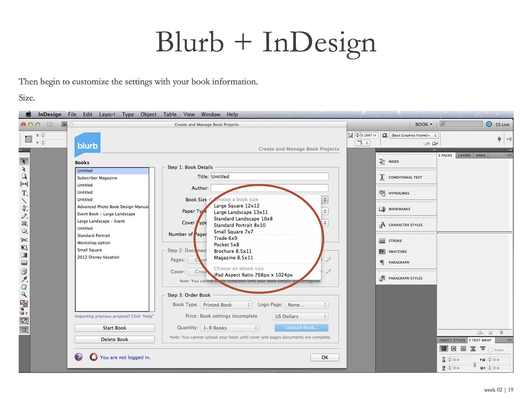This screenshot has width=532, height=399.
Task: Click the Delete Book button
Action: pos(114,339)
